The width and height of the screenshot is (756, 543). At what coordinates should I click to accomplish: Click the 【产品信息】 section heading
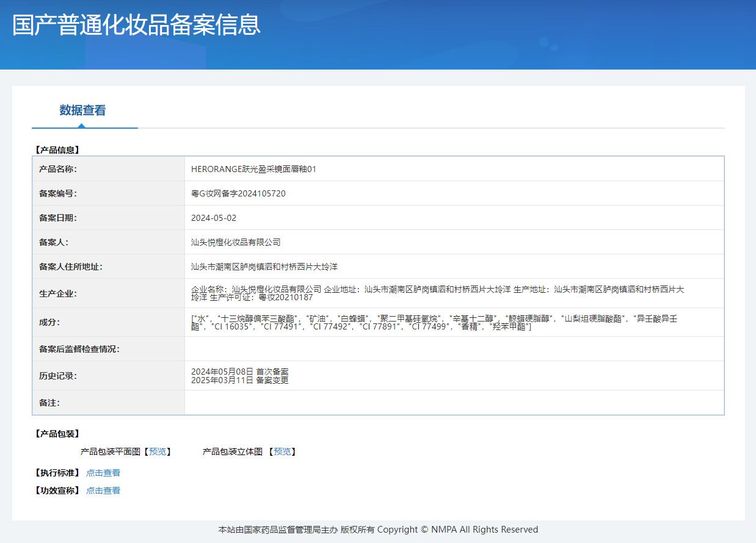(x=57, y=149)
